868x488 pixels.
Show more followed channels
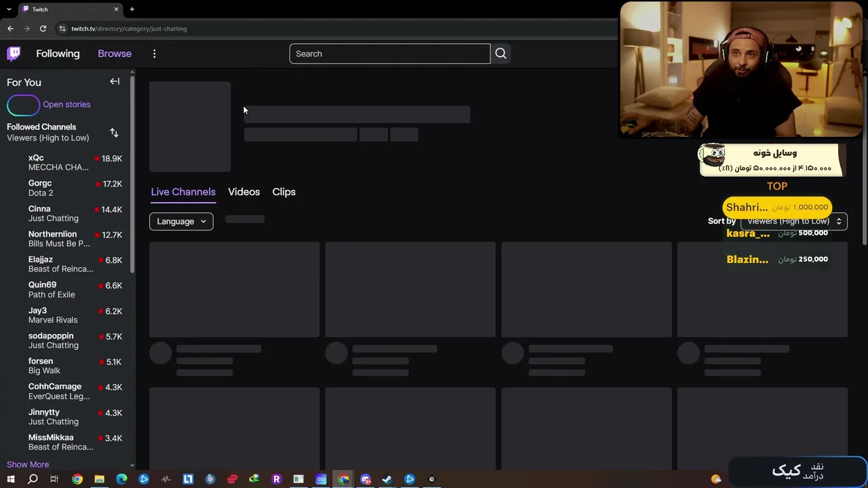[28, 464]
